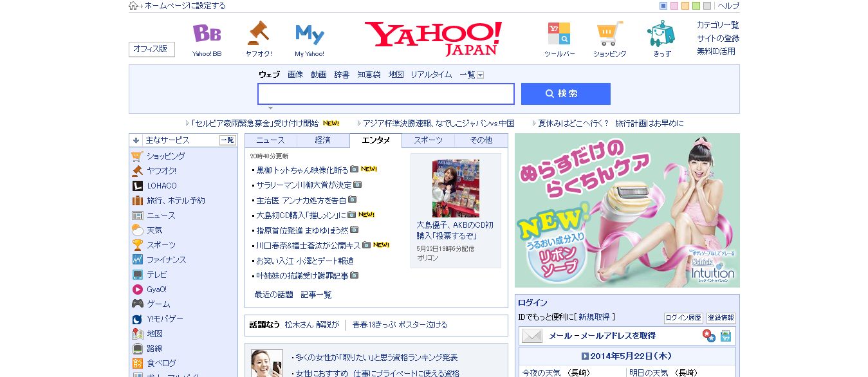Open the ヘルプ link at top right

point(728,6)
